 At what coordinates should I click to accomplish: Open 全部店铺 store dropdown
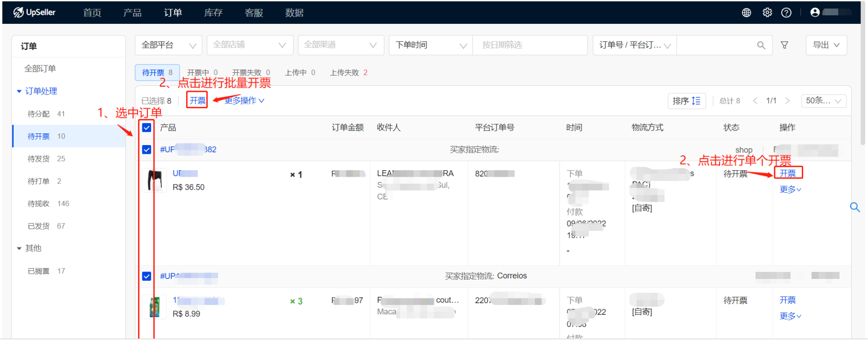pyautogui.click(x=250, y=45)
